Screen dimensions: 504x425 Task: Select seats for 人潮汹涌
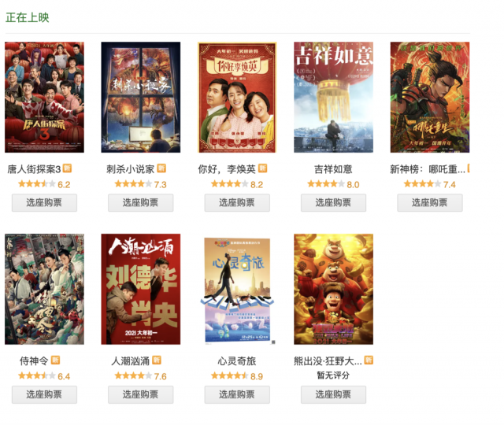(141, 394)
